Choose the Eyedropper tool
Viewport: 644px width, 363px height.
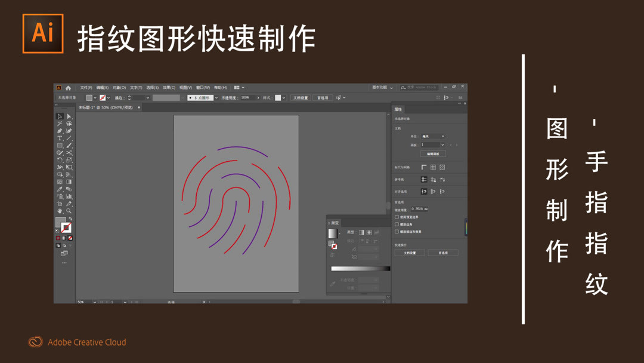(x=60, y=189)
